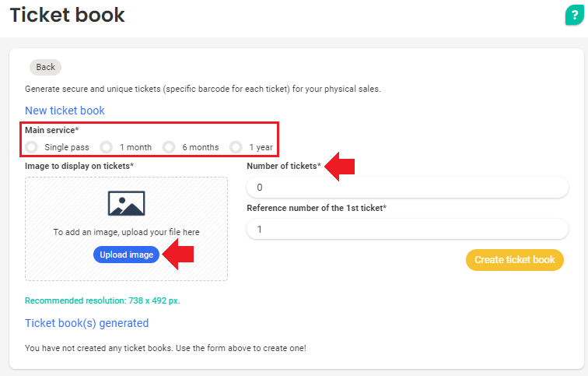Click the Ticket book(s) generated heading

tap(86, 323)
